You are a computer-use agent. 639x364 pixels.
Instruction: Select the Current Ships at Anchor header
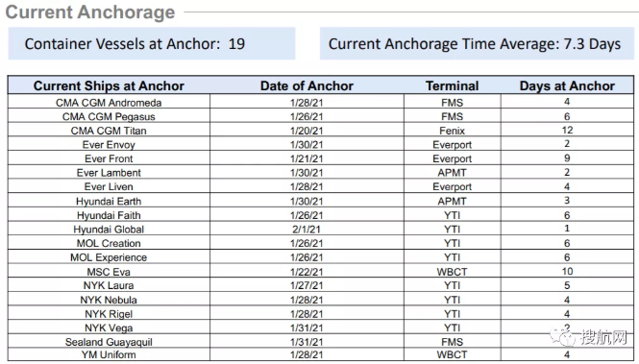pyautogui.click(x=109, y=85)
